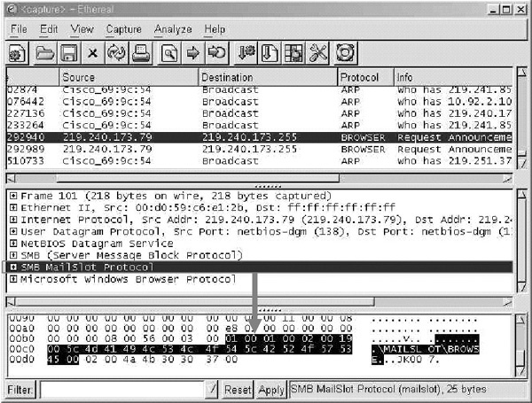Click ASCII text \MAILSL OT\BROWS

tap(428, 349)
